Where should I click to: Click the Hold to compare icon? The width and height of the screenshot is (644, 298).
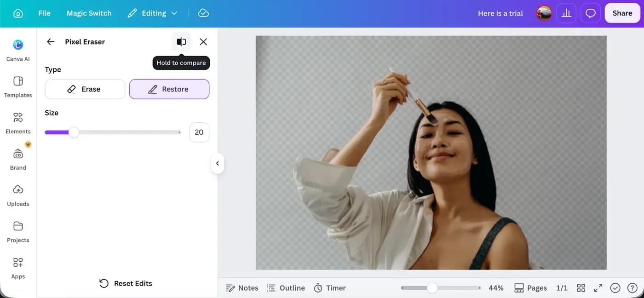point(181,42)
